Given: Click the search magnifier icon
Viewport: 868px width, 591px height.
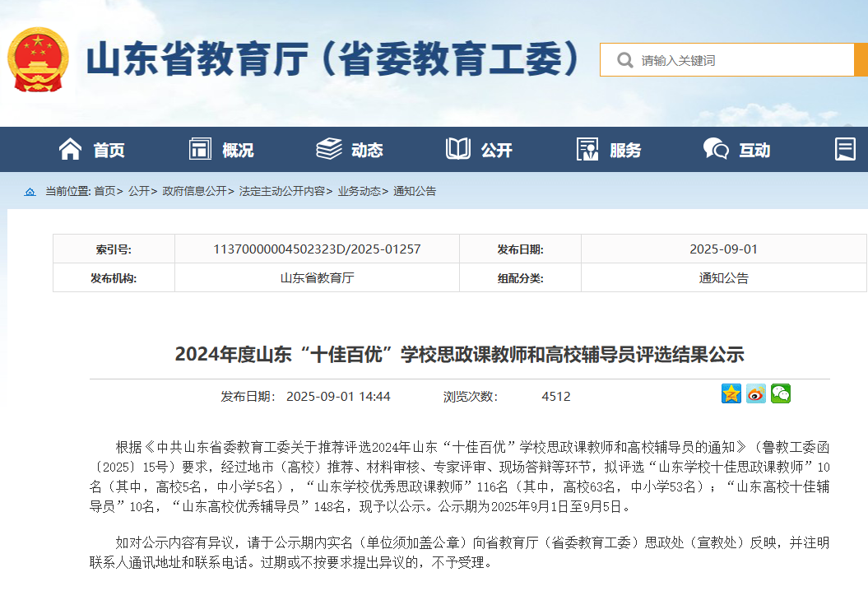Looking at the screenshot, I should 625,60.
